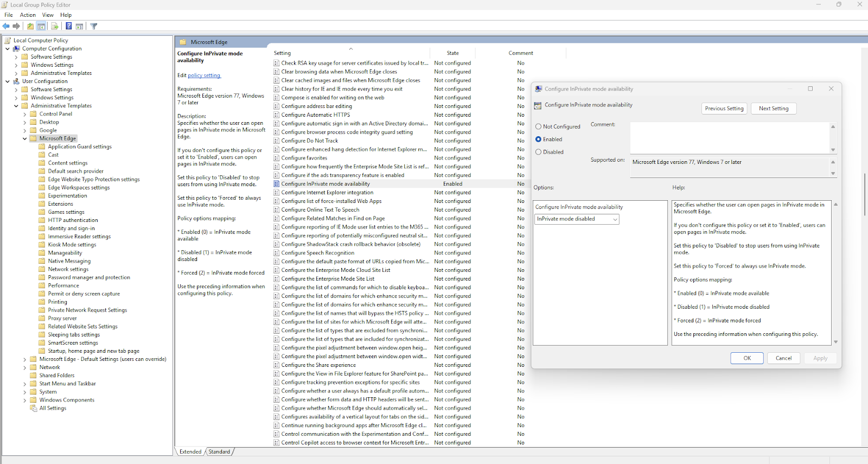Click policy icon beside Configure favorites
The image size is (868, 464).
point(277,158)
